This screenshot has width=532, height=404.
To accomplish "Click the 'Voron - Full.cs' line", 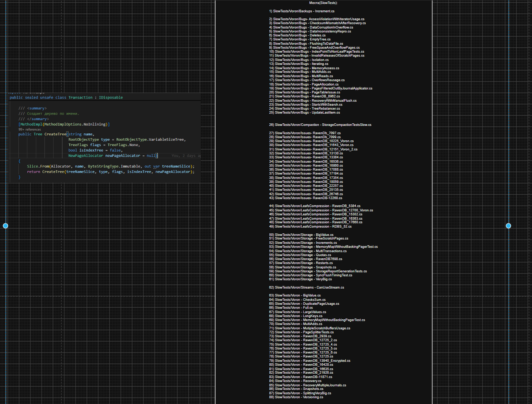I will [x=291, y=308].
